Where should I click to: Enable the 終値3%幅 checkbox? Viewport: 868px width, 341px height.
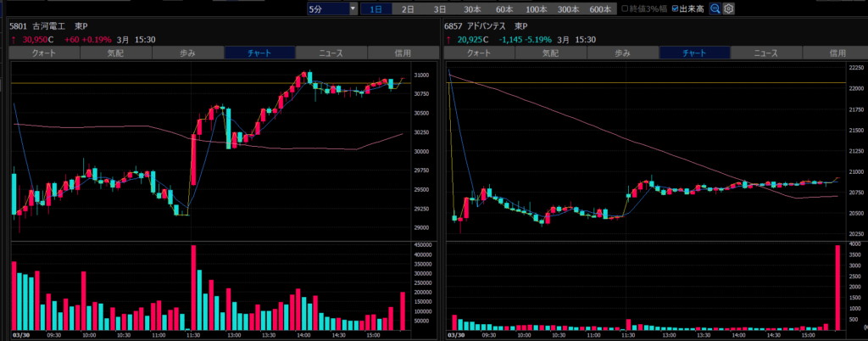tap(626, 8)
